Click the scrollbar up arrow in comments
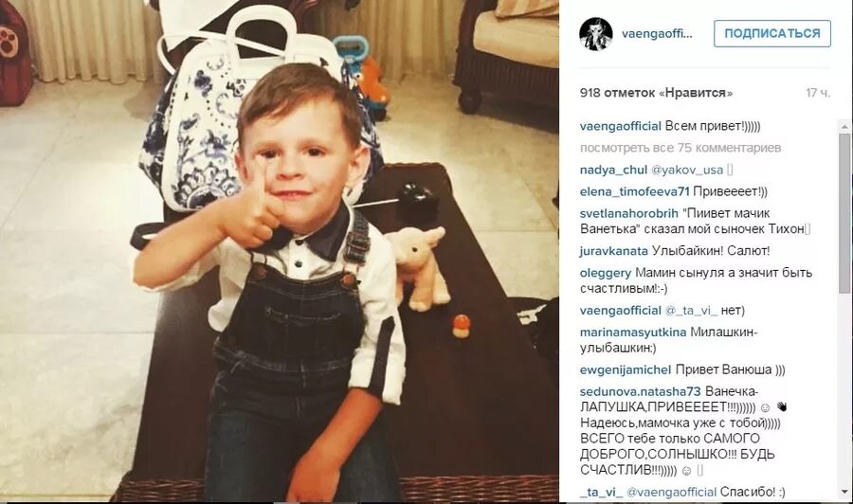 pyautogui.click(x=844, y=127)
